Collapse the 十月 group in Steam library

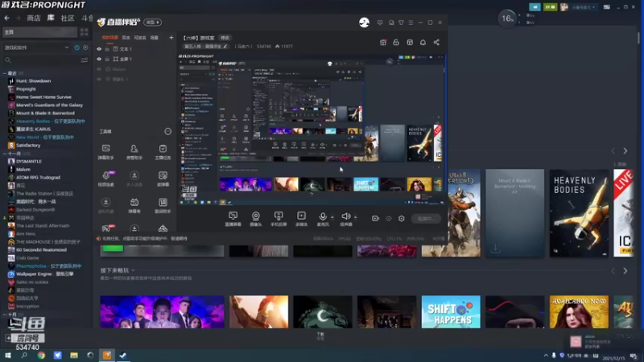[5, 315]
